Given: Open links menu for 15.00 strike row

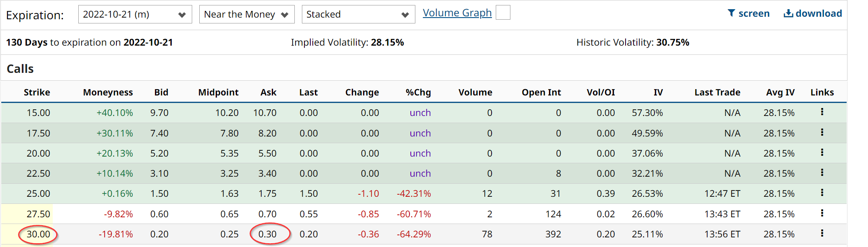Looking at the screenshot, I should coord(822,112).
